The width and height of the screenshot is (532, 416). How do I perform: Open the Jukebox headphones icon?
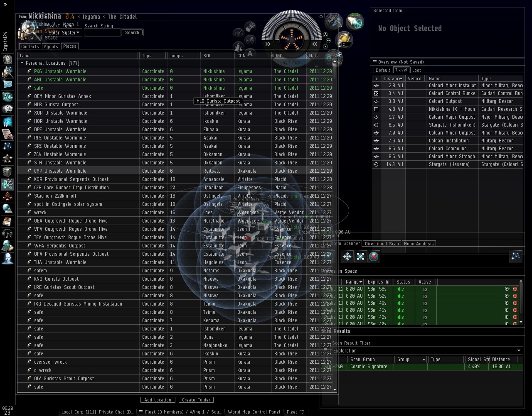[x=7, y=234]
